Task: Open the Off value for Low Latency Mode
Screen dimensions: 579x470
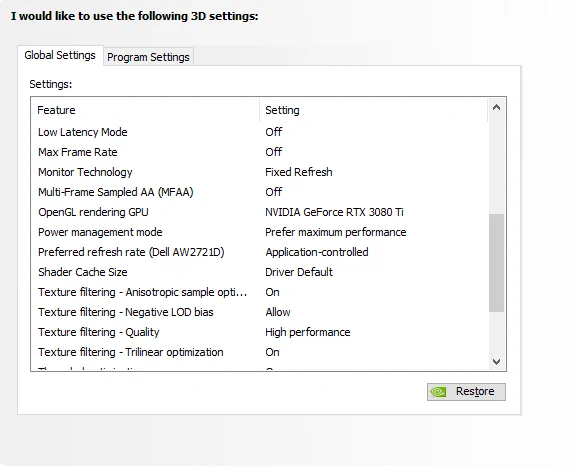Action: tap(274, 132)
